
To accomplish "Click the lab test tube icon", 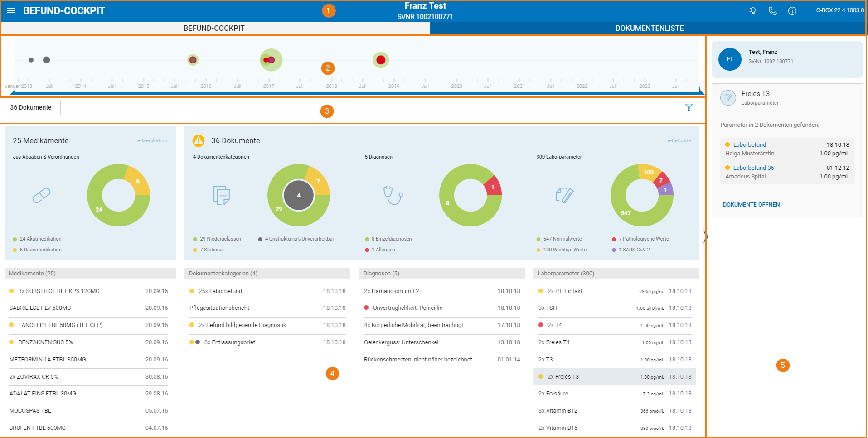I will 565,195.
